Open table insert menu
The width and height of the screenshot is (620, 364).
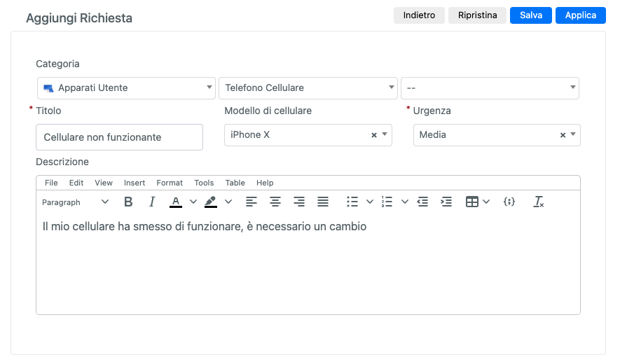click(x=478, y=202)
